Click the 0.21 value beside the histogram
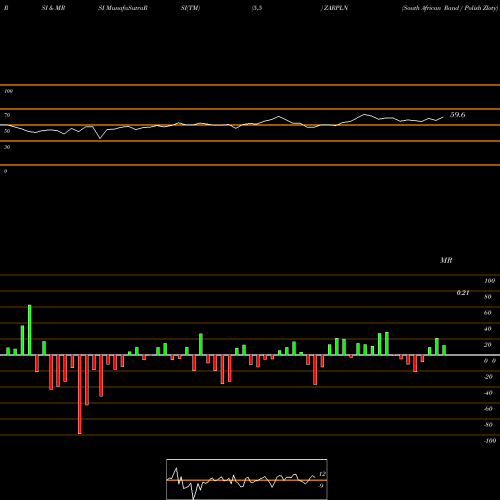This screenshot has height=500, width=500. click(x=463, y=293)
